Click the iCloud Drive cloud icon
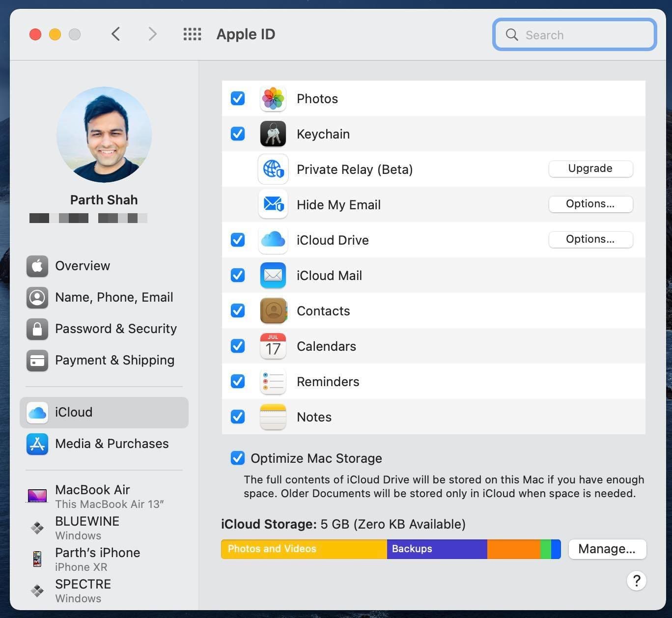672x618 pixels. pos(273,240)
